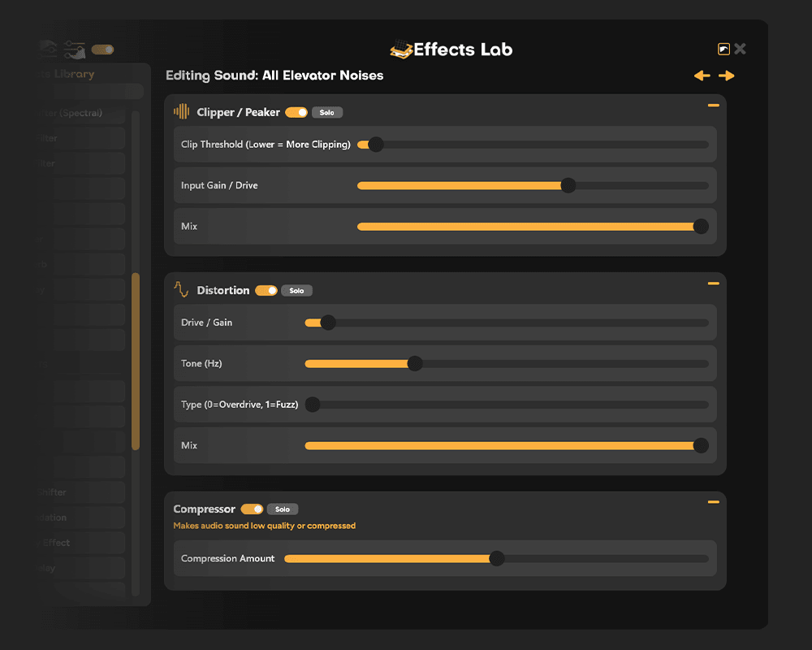Solo the Compressor effect

283,509
